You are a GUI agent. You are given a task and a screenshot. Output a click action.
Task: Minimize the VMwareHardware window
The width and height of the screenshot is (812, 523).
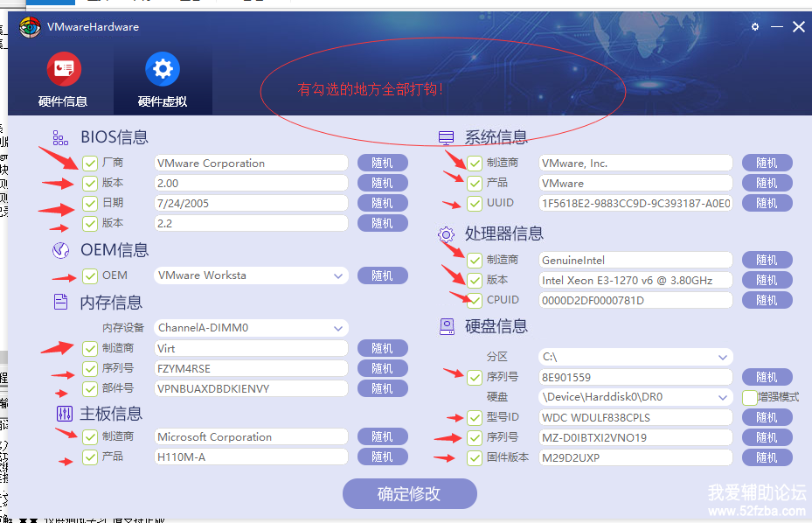777,26
